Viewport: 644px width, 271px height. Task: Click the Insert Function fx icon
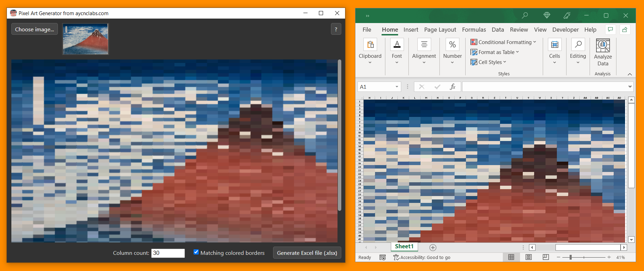pos(453,87)
